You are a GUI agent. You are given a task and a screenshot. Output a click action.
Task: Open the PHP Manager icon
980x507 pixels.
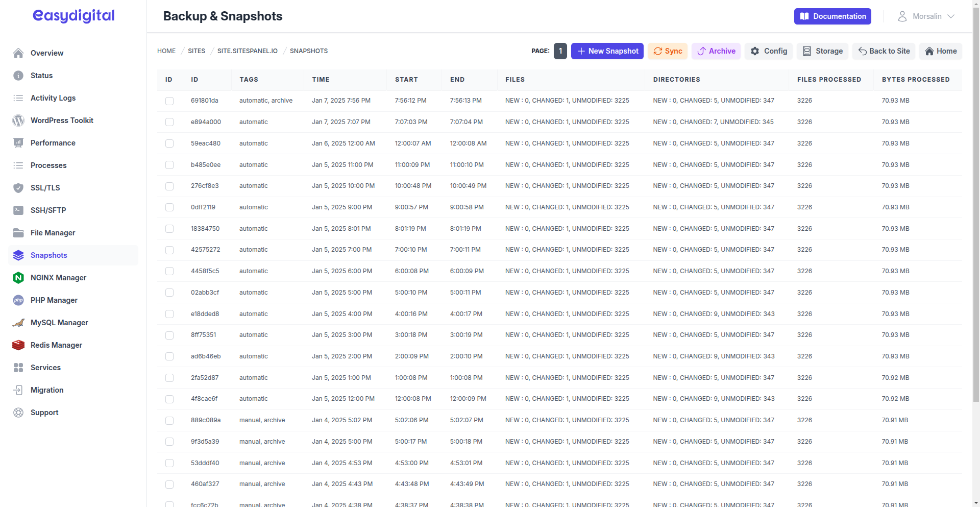tap(18, 300)
